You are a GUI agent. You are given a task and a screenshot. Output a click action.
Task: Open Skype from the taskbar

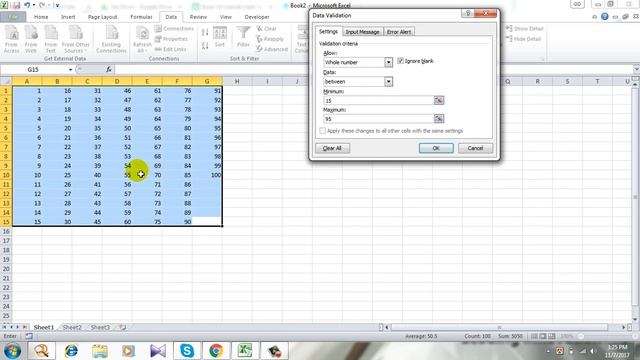[187, 351]
